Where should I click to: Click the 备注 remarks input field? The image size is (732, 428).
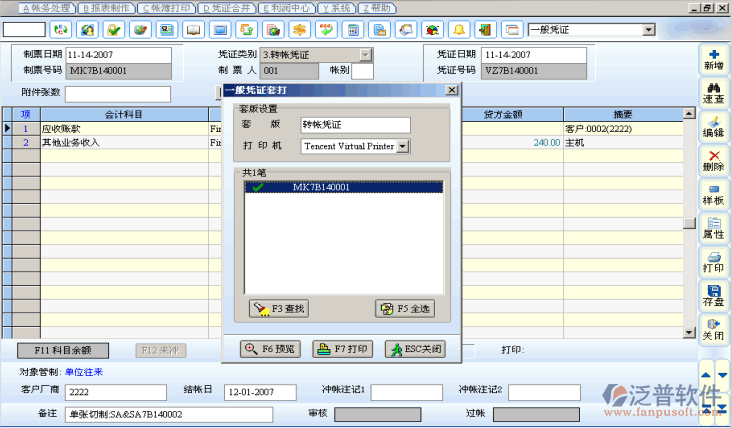pyautogui.click(x=169, y=414)
